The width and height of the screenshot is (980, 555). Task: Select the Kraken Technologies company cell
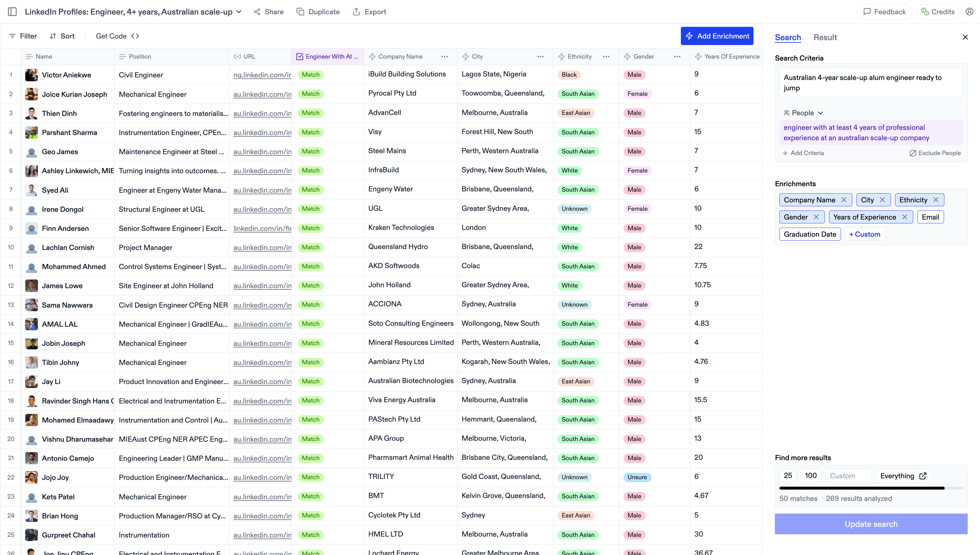click(411, 228)
